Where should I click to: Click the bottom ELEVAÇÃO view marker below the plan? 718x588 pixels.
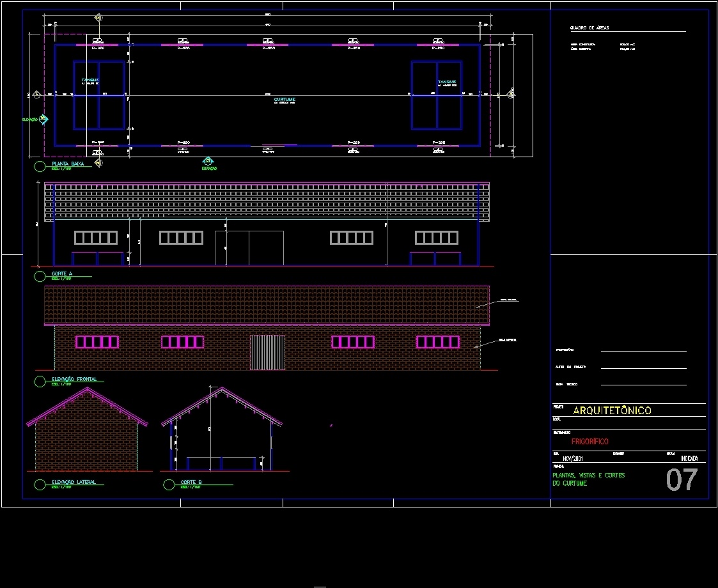tap(209, 161)
